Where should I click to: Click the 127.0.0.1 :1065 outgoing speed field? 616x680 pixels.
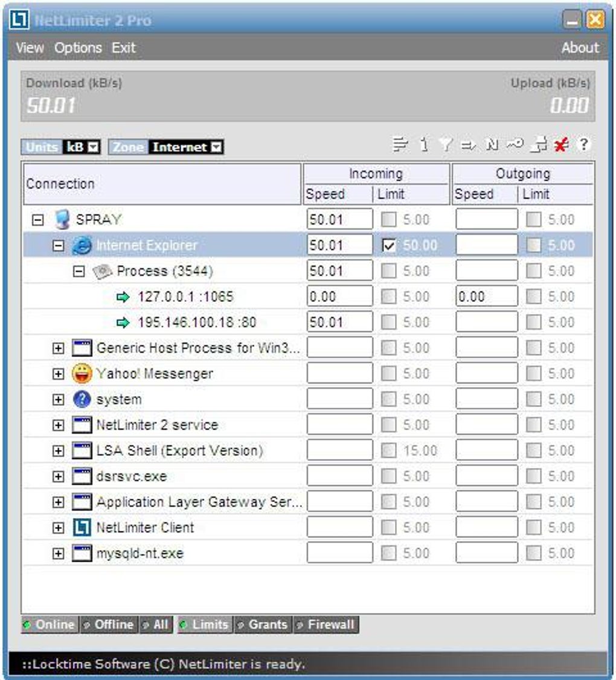pyautogui.click(x=487, y=296)
